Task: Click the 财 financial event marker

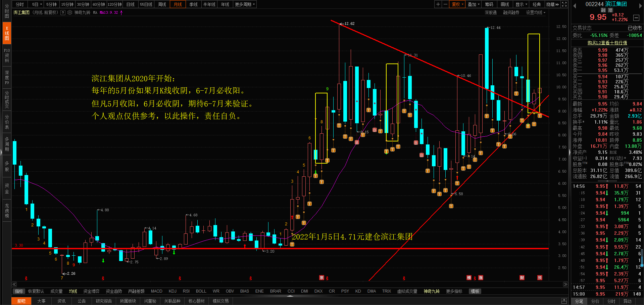Action: coord(522,277)
